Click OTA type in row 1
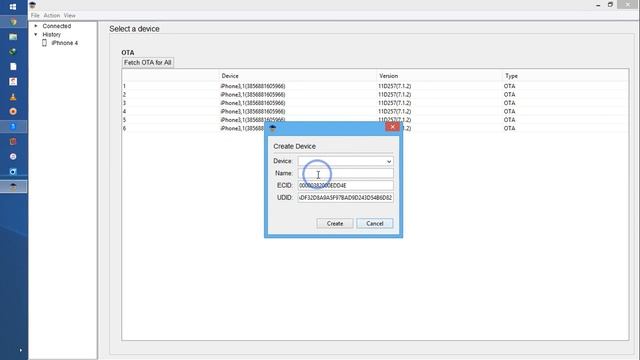Viewport: 640px width, 360px height. tap(509, 86)
